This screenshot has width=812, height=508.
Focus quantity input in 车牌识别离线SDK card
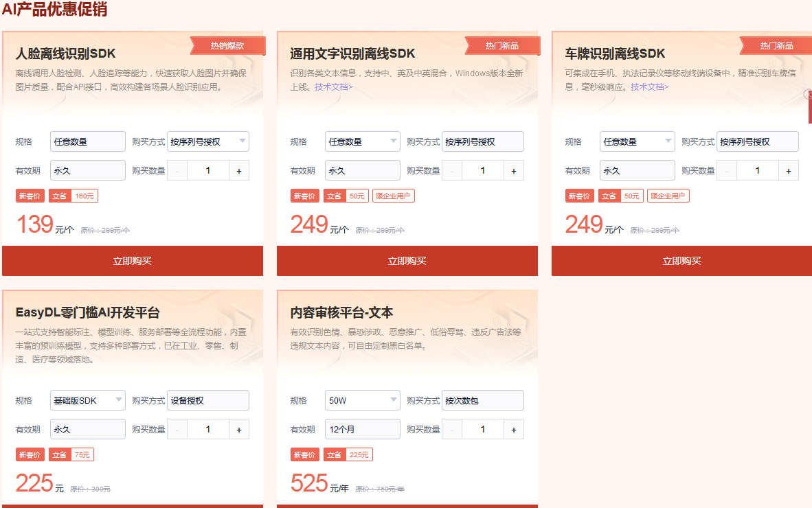point(758,171)
